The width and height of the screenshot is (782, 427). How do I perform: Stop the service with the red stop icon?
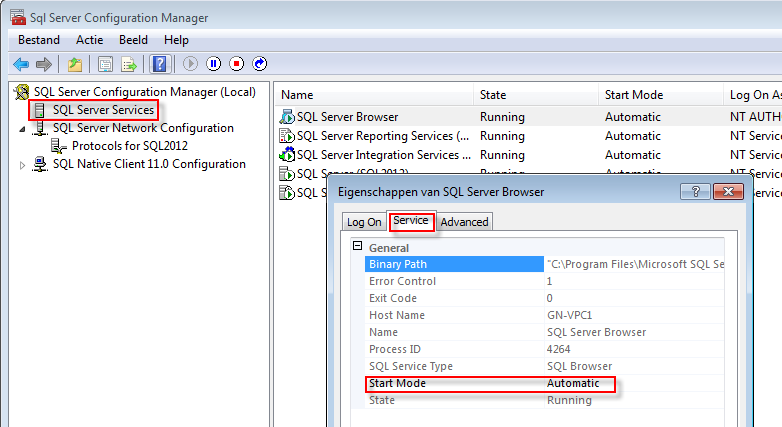[x=236, y=64]
